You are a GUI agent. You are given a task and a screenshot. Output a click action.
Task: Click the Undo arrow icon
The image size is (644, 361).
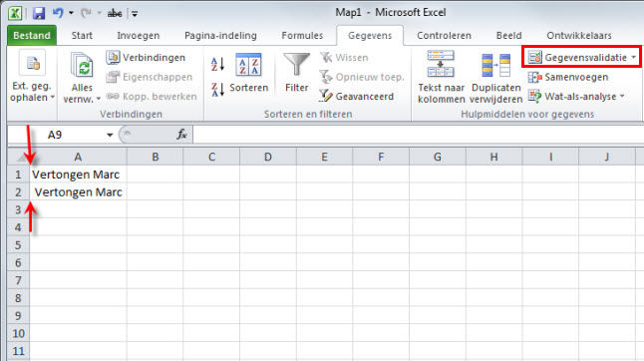(x=58, y=13)
